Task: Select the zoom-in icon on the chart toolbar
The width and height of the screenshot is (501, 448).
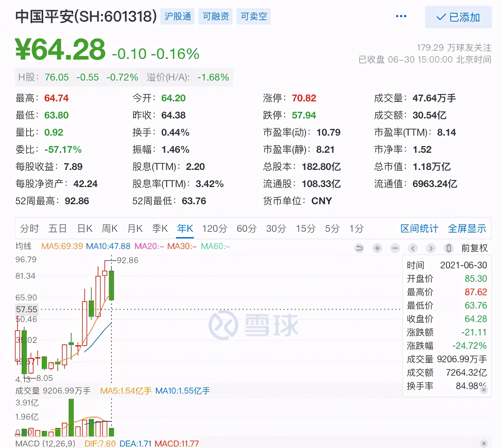Action: pos(377,248)
